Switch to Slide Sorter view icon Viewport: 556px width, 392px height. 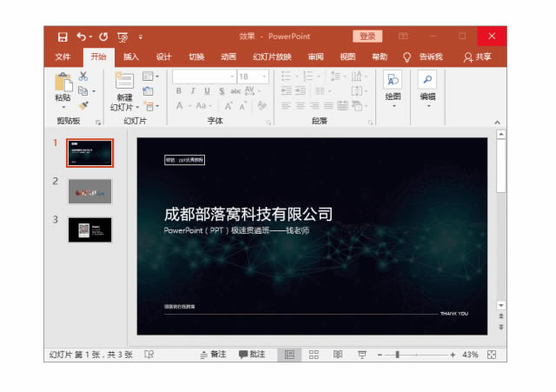(x=314, y=355)
